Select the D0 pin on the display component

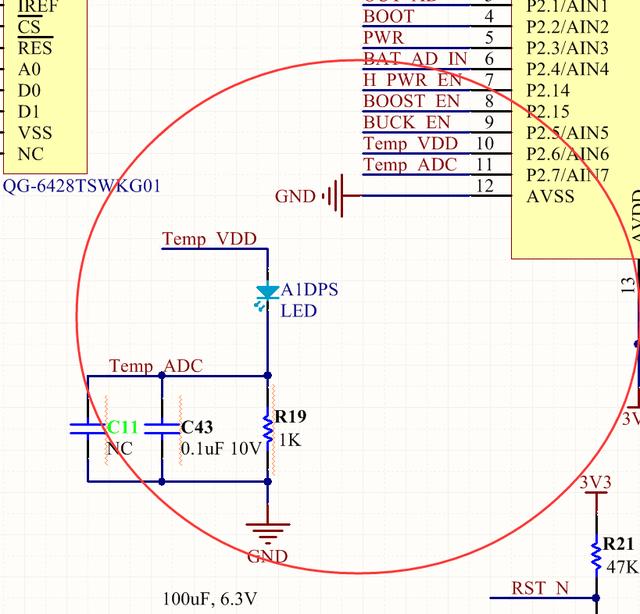pos(29,91)
